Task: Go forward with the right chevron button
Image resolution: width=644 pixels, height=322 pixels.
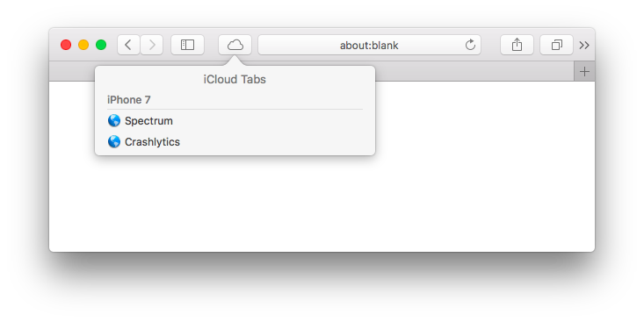Action: tap(152, 45)
